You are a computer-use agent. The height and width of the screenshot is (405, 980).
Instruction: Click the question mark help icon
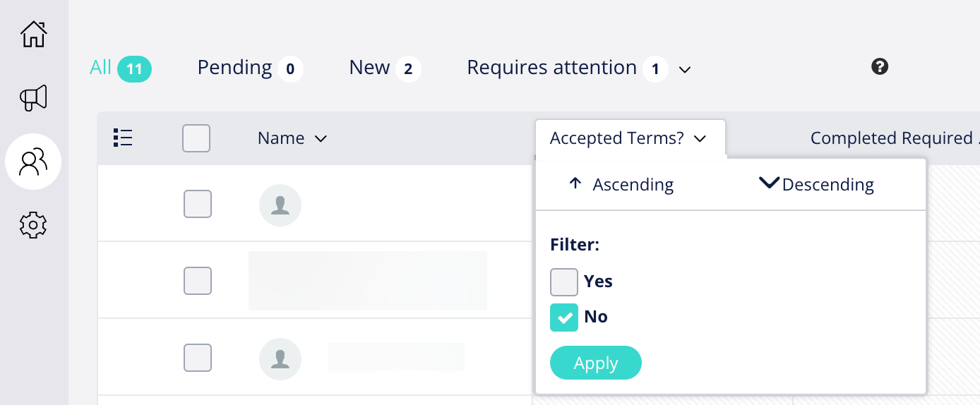(x=880, y=67)
